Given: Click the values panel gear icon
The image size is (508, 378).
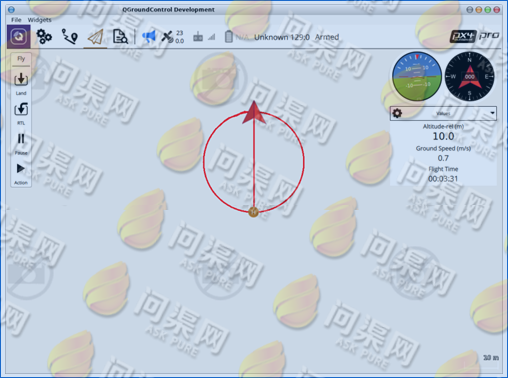Looking at the screenshot, I should coord(397,113).
